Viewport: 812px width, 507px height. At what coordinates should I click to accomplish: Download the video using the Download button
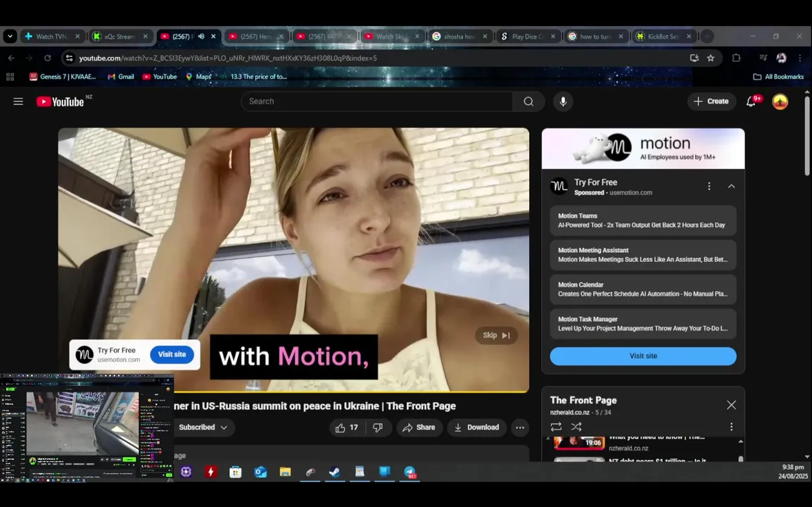coord(476,427)
